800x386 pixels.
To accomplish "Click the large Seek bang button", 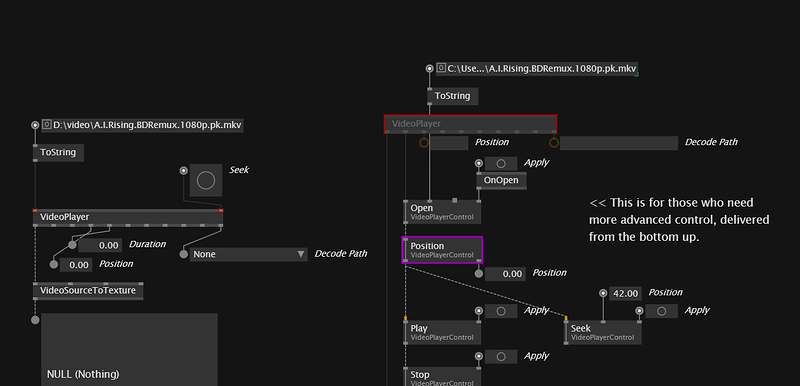I will coord(206,180).
